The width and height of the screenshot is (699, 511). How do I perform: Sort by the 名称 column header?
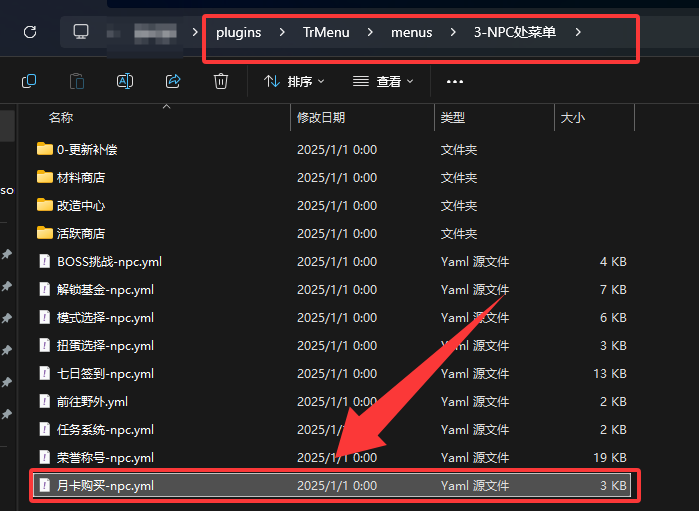click(x=61, y=118)
